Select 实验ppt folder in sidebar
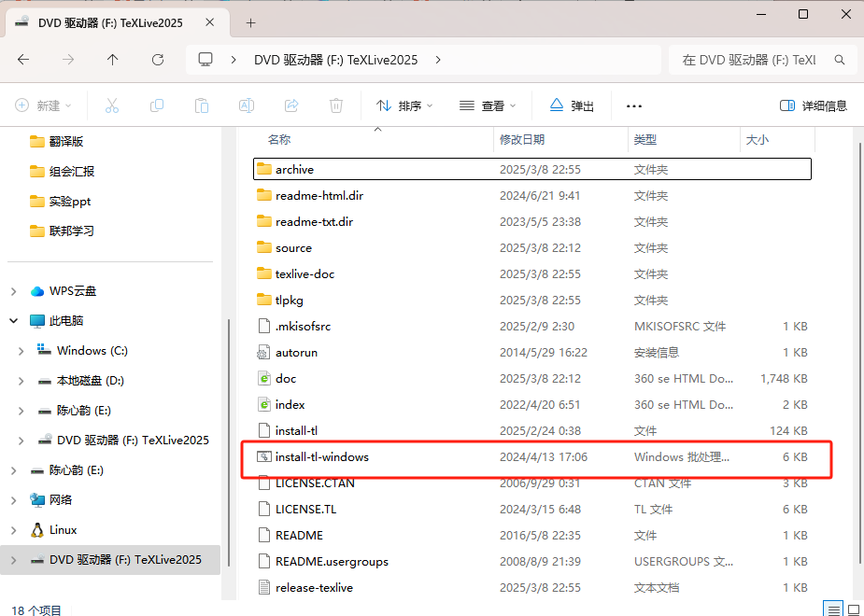 (x=69, y=202)
